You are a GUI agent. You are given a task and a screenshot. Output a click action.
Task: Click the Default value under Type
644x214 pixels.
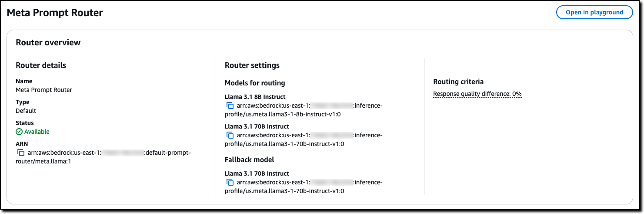[x=26, y=111]
